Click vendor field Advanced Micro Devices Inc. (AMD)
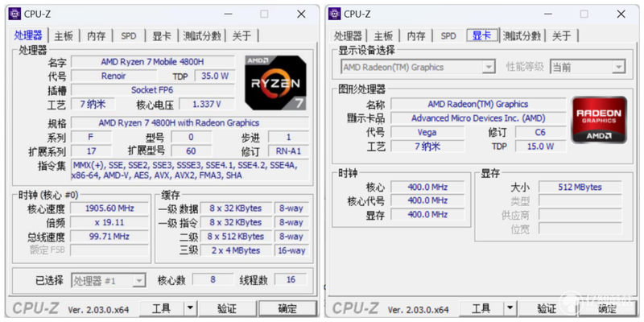644x322 pixels. (x=478, y=118)
